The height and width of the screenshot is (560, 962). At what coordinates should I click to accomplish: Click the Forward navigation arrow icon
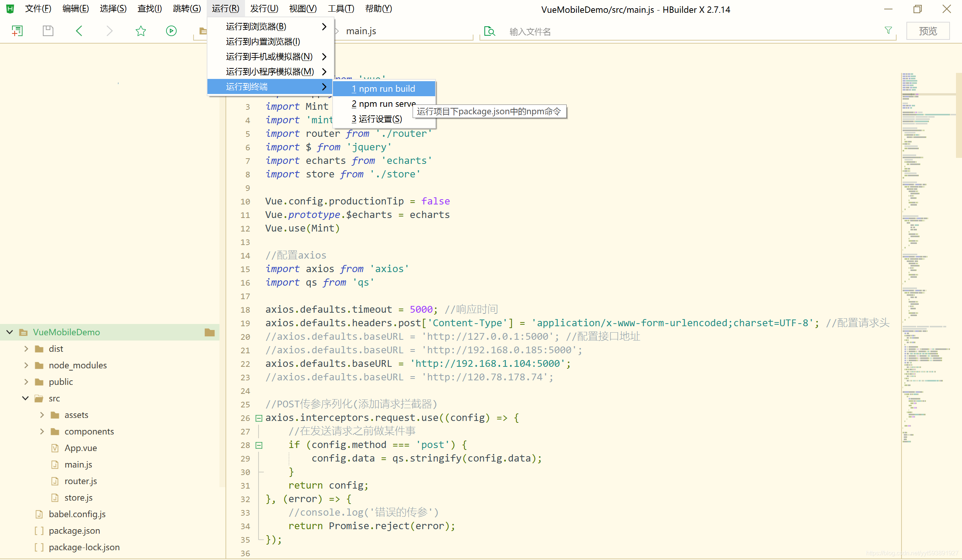[x=110, y=31]
